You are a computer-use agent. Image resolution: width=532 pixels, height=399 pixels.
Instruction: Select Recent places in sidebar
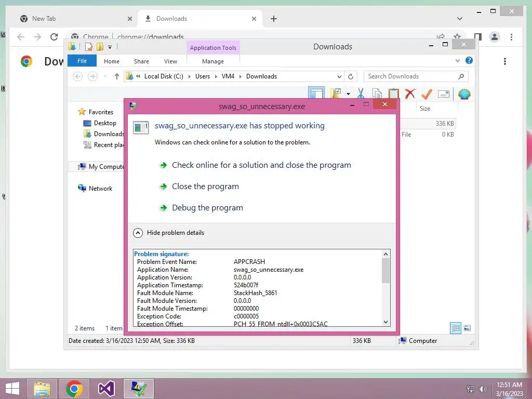click(103, 145)
